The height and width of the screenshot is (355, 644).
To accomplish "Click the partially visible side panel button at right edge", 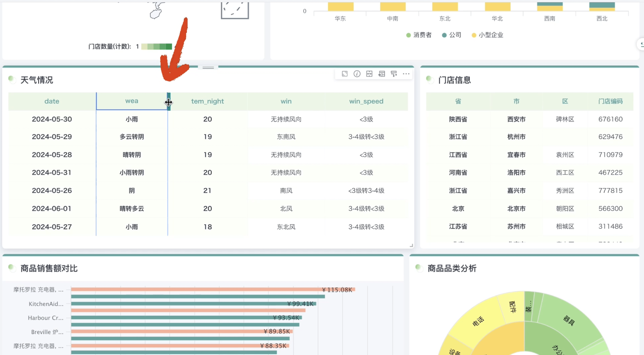I will (x=641, y=44).
